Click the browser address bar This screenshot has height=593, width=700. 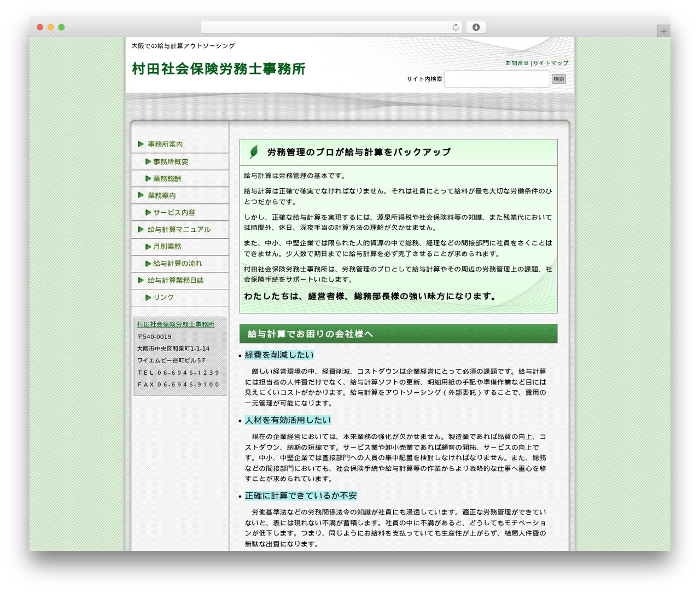tap(331, 27)
